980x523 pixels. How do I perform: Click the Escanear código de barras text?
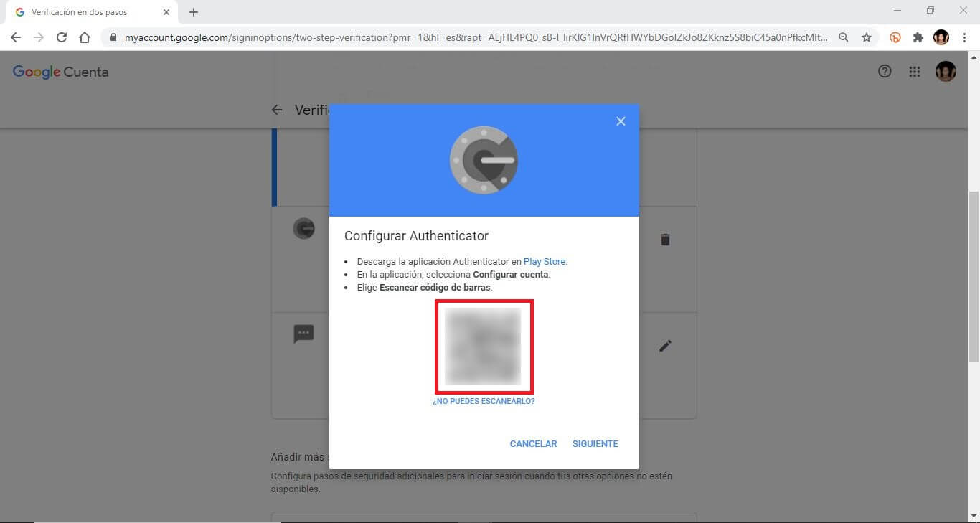coord(435,287)
